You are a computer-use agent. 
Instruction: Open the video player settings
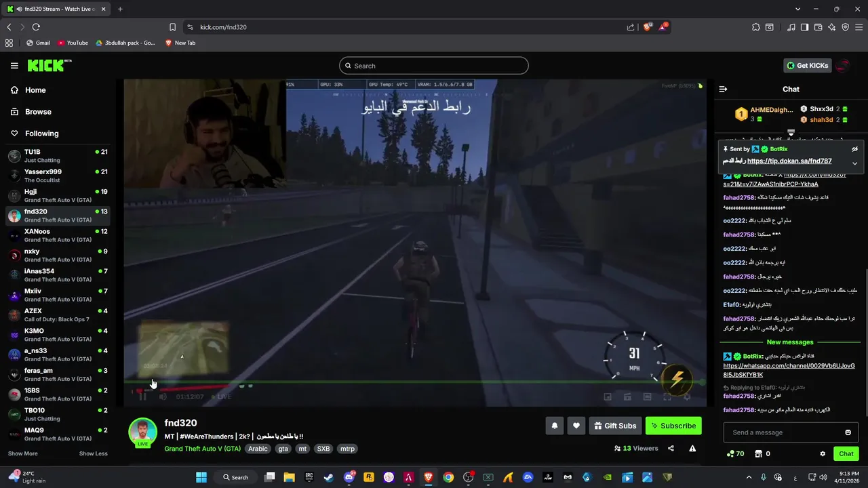pyautogui.click(x=687, y=396)
